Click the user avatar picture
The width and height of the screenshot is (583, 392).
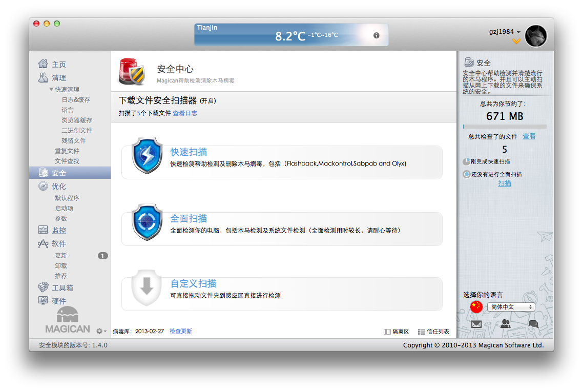click(536, 36)
